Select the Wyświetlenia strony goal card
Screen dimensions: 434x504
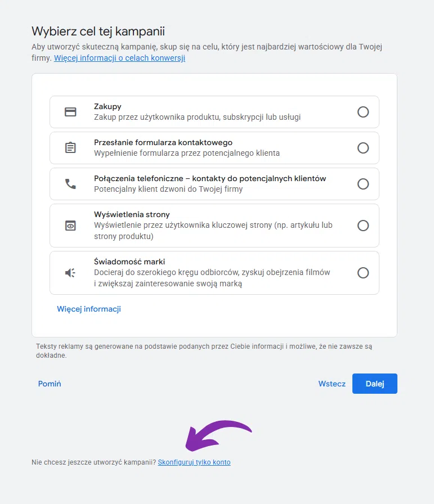[x=217, y=226]
